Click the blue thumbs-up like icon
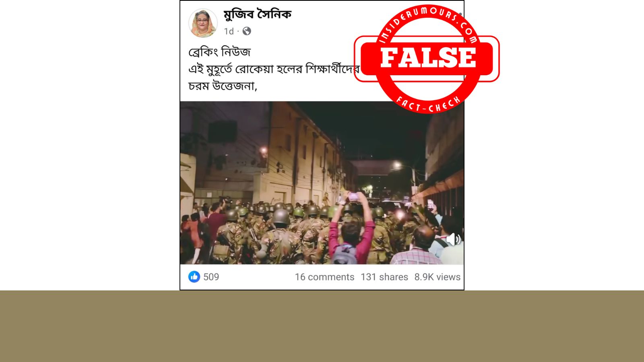The height and width of the screenshot is (362, 644). click(194, 277)
